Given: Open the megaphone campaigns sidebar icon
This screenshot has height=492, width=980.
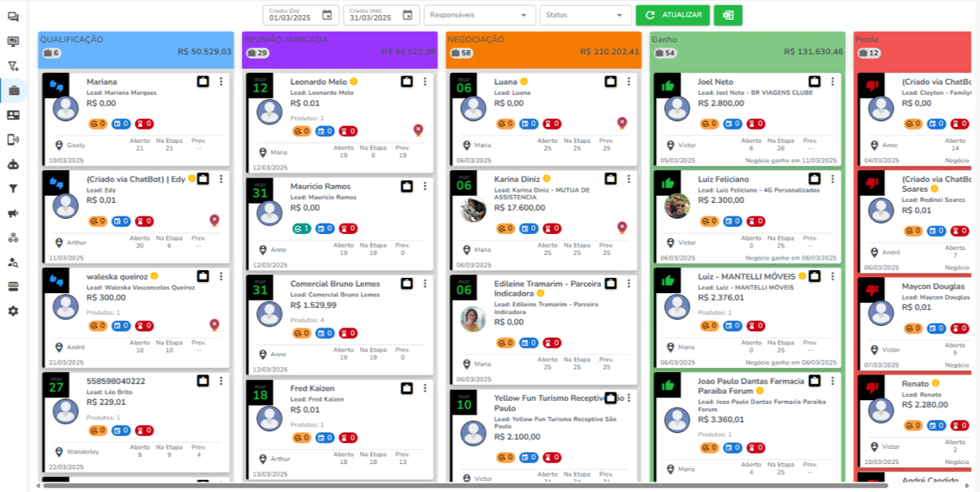Looking at the screenshot, I should coord(13,213).
